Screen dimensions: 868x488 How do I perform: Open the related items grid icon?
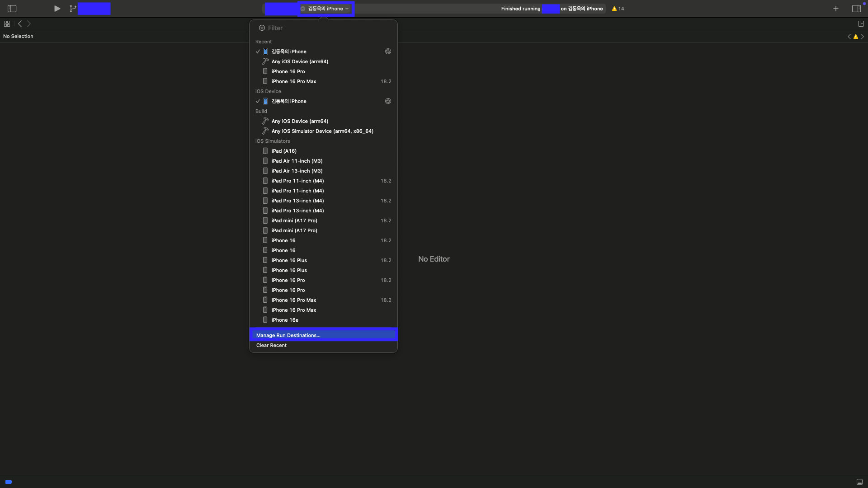(x=7, y=24)
